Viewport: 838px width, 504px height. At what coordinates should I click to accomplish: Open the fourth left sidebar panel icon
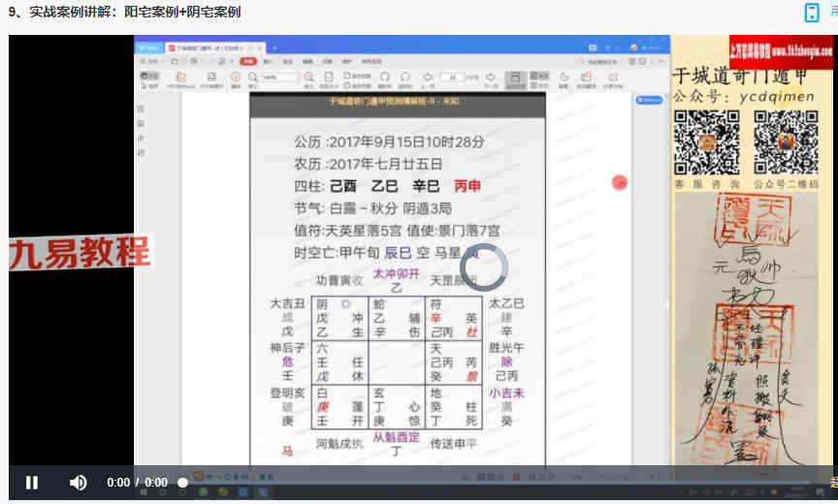coord(141,153)
